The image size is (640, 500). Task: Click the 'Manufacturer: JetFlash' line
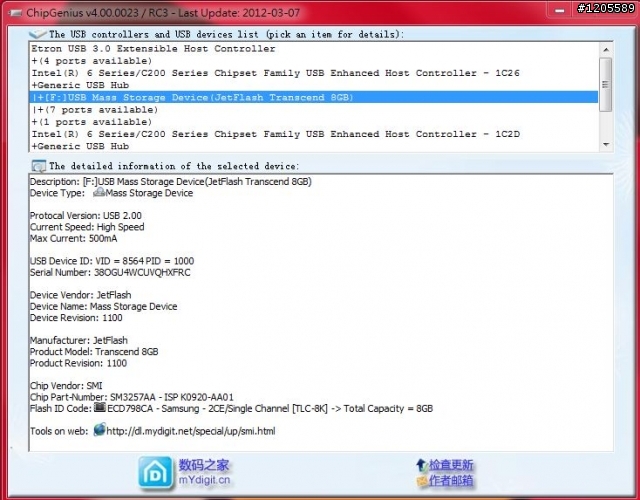pos(79,340)
